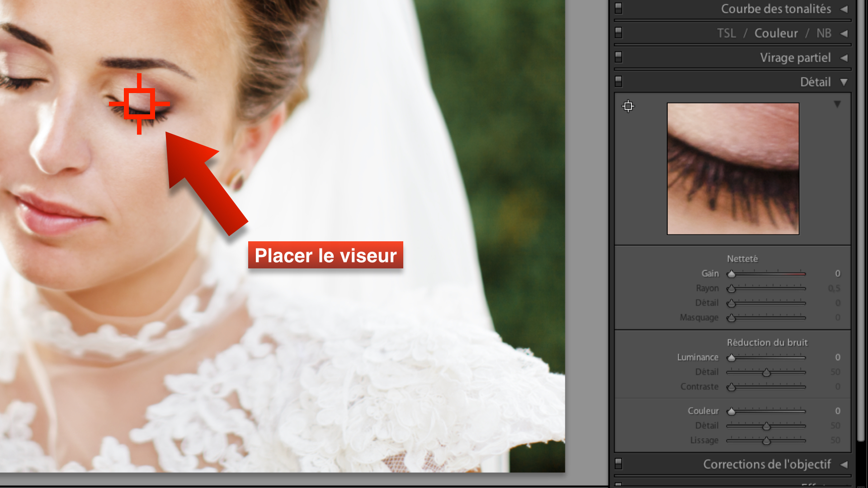Click Luminance noise reduction slider handle
868x488 pixels.
[x=731, y=358]
